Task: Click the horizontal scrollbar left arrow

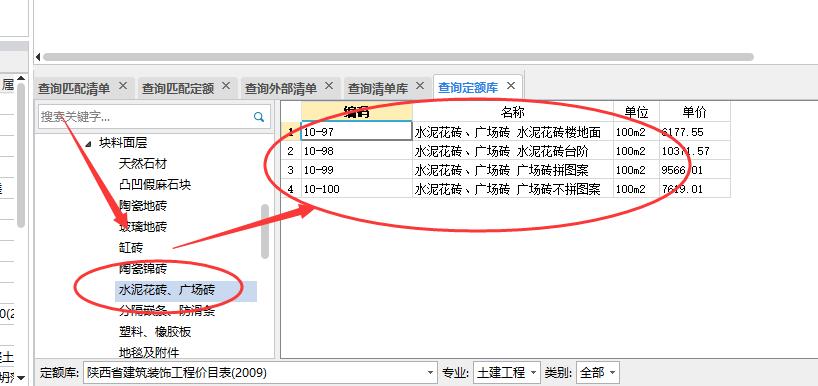Action: [38, 57]
